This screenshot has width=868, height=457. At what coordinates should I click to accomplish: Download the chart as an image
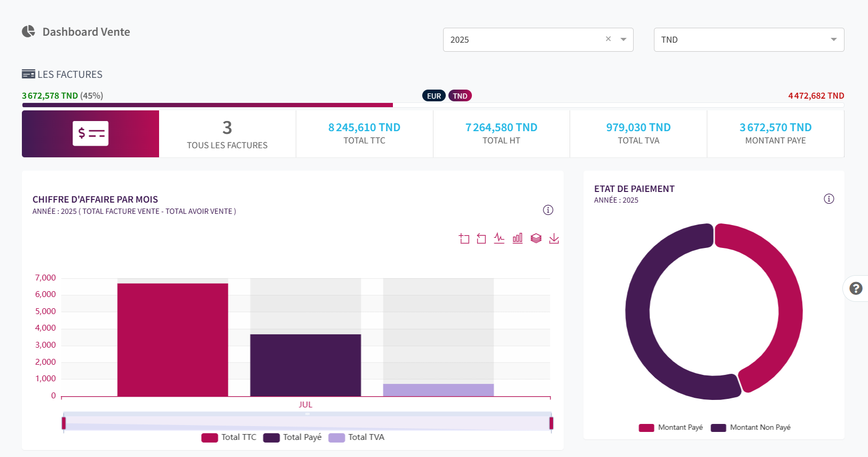554,238
